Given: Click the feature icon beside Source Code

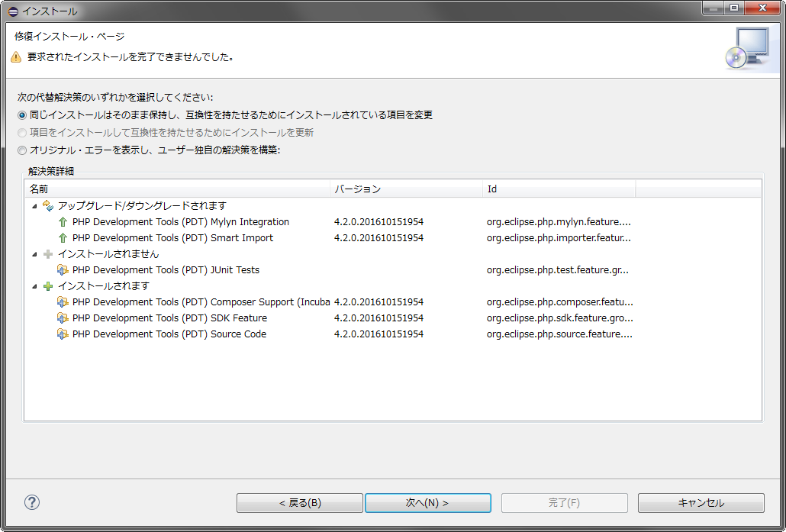Looking at the screenshot, I should point(63,334).
